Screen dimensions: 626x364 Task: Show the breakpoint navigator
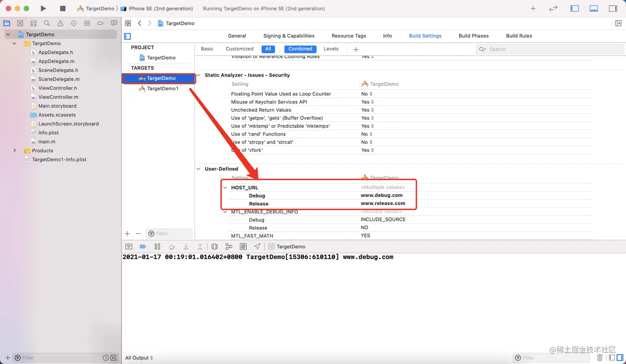(100, 23)
